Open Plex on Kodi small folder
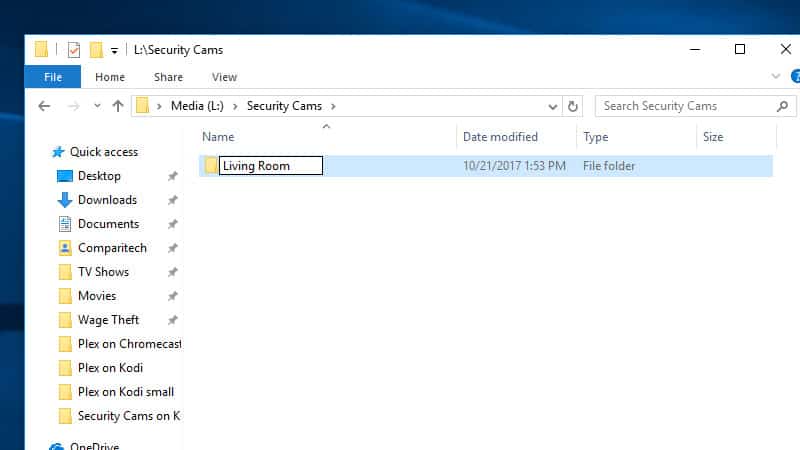The width and height of the screenshot is (800, 450). click(126, 392)
